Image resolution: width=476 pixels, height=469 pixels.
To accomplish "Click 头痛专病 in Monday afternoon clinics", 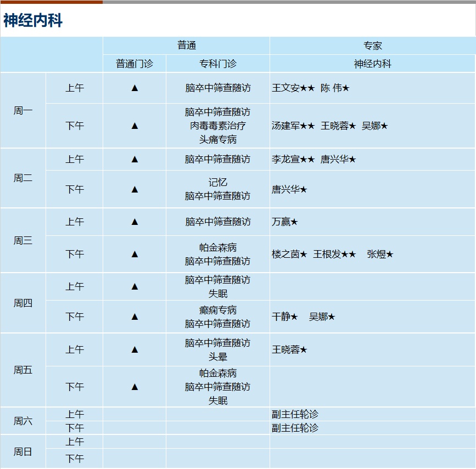I will pyautogui.click(x=217, y=139).
